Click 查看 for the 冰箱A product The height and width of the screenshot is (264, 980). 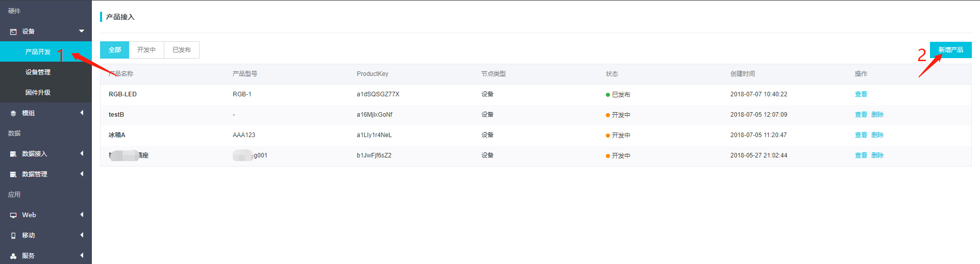point(861,135)
